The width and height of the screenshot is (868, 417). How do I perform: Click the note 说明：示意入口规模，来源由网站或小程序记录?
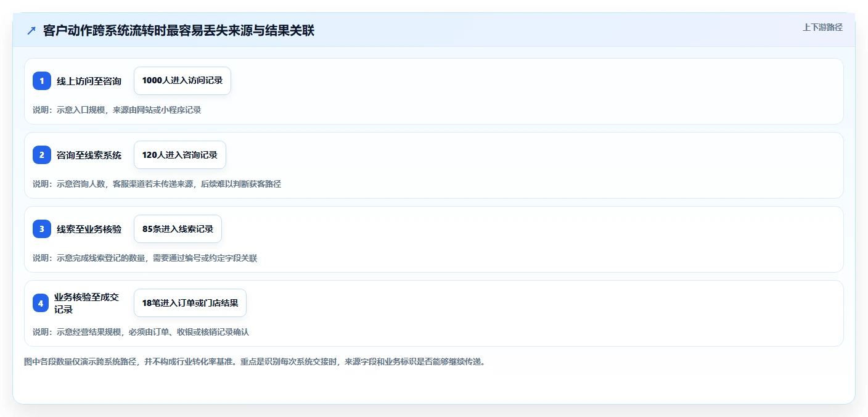(117, 110)
